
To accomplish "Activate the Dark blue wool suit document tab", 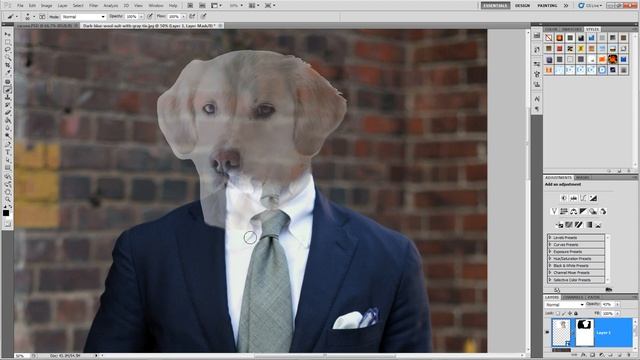I will point(152,26).
